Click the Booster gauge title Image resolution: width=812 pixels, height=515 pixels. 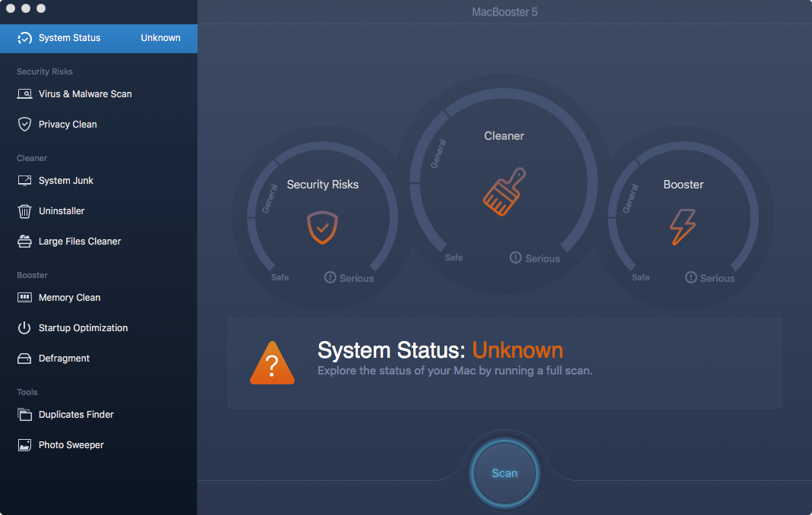click(x=683, y=185)
